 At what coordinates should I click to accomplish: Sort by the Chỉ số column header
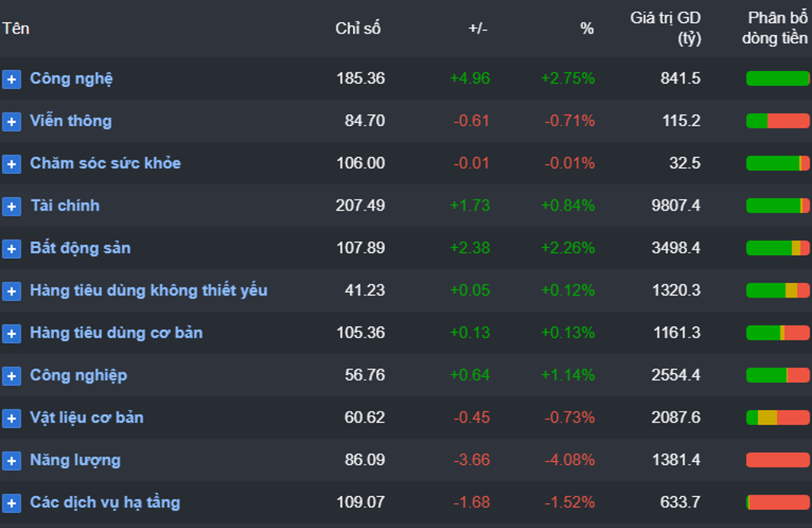click(x=358, y=29)
